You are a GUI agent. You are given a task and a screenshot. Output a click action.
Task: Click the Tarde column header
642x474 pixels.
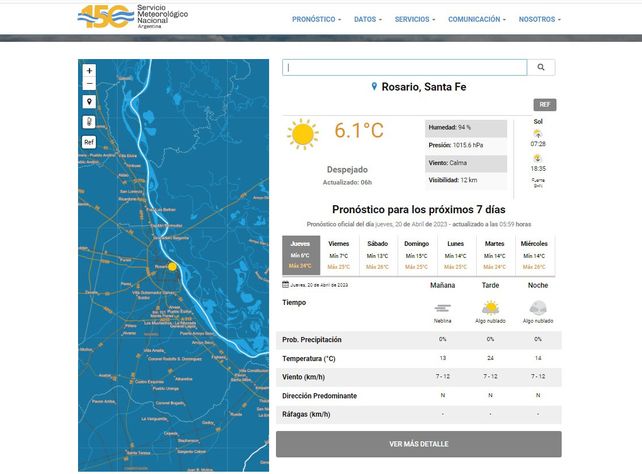click(490, 285)
